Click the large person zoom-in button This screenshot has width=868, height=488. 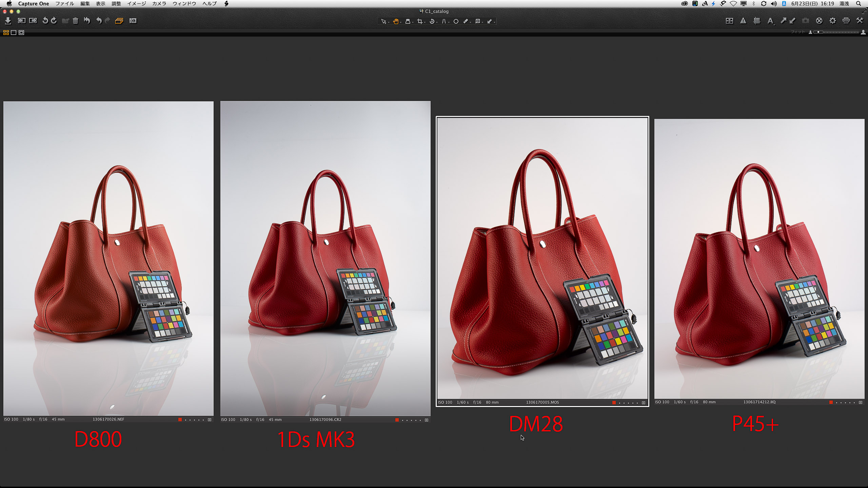tap(863, 32)
